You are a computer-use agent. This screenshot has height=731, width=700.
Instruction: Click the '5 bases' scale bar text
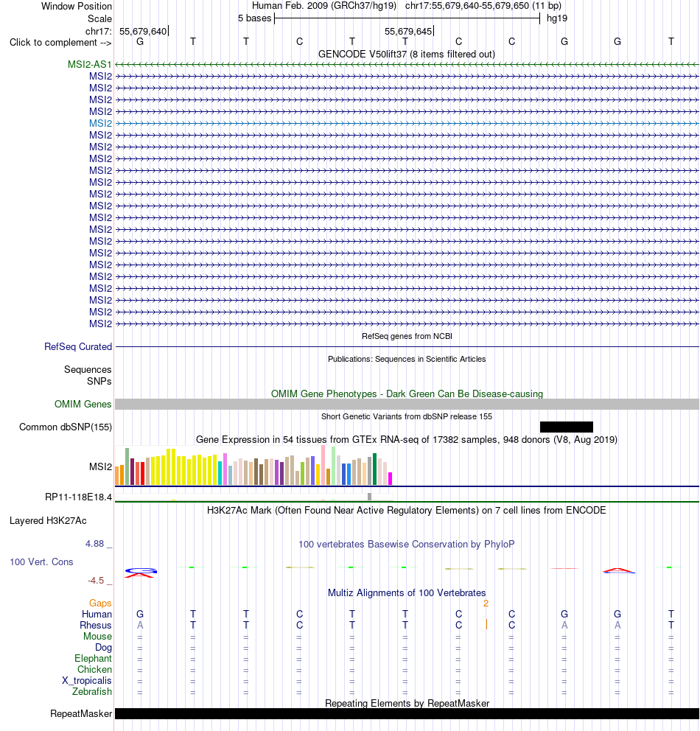click(x=254, y=18)
